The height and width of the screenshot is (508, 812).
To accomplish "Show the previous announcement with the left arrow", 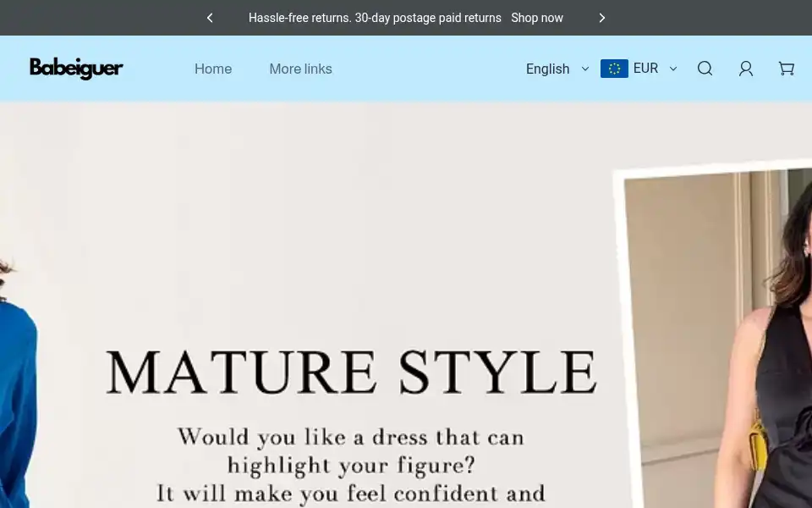I will click(210, 18).
